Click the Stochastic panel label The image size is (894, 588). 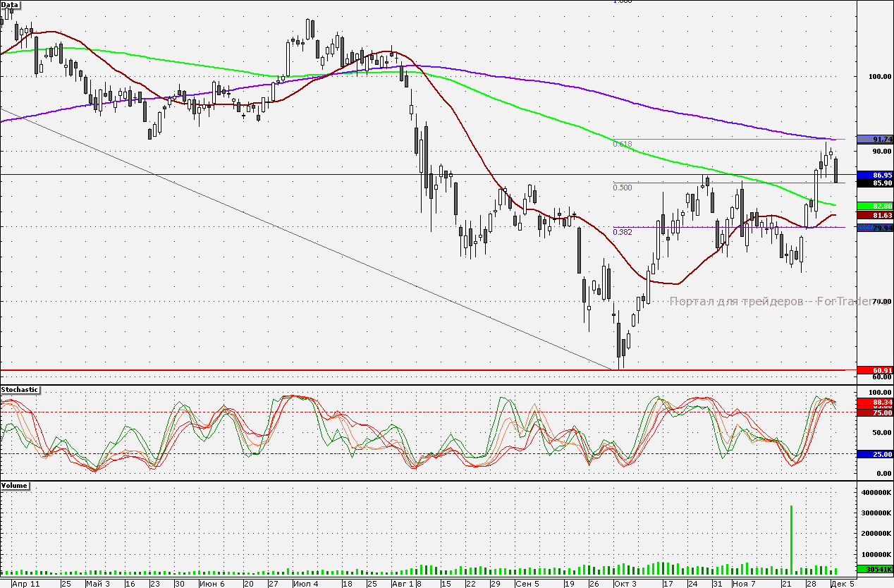[20, 390]
